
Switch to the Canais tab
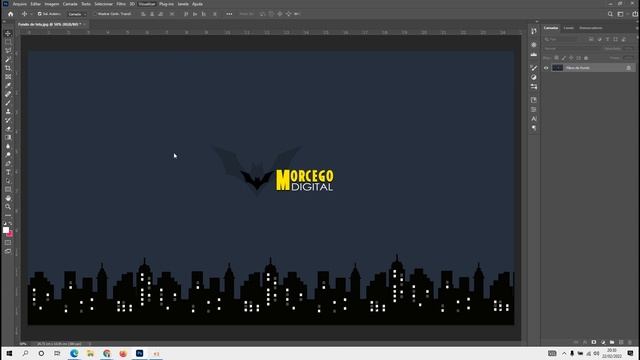568,28
